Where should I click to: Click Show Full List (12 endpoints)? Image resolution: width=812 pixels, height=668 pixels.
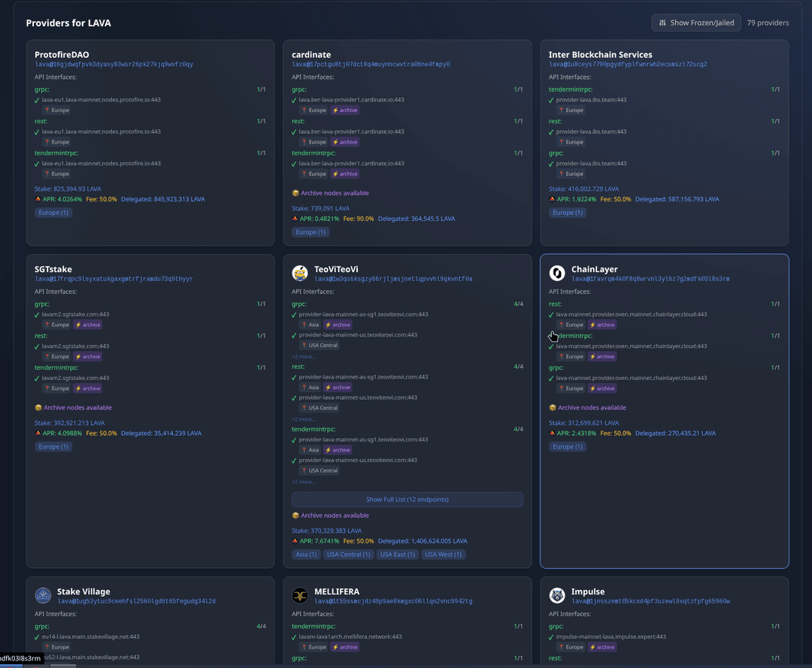coord(407,499)
